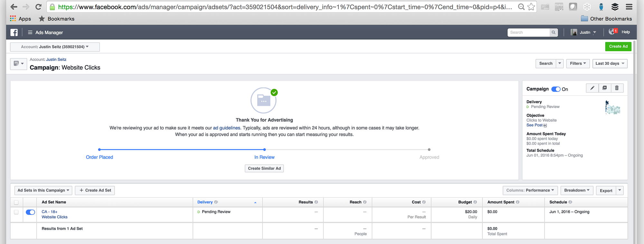Open the Buffer stacked layers extension icon

point(615,7)
